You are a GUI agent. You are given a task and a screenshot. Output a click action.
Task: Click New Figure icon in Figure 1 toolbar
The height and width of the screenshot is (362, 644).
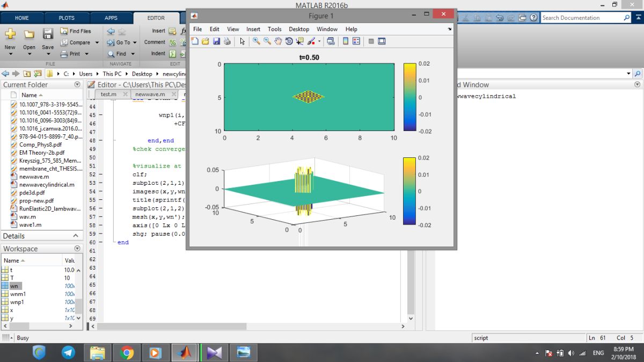click(195, 41)
